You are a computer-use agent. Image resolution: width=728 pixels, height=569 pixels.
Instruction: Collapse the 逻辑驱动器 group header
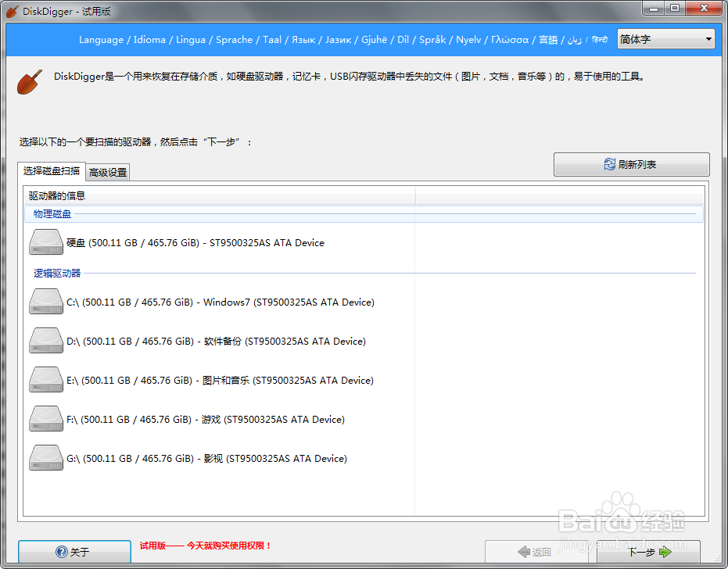[x=364, y=273]
